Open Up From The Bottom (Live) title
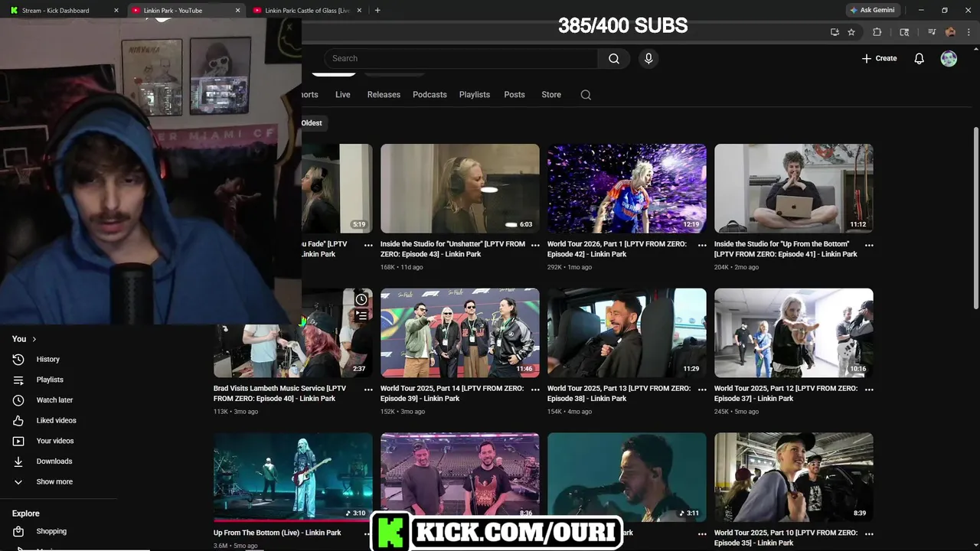 point(277,533)
